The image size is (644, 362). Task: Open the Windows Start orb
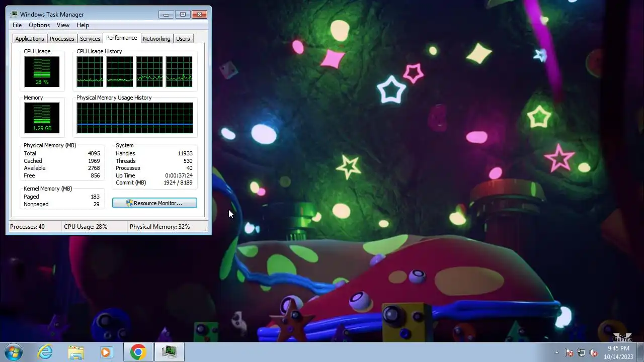[14, 352]
